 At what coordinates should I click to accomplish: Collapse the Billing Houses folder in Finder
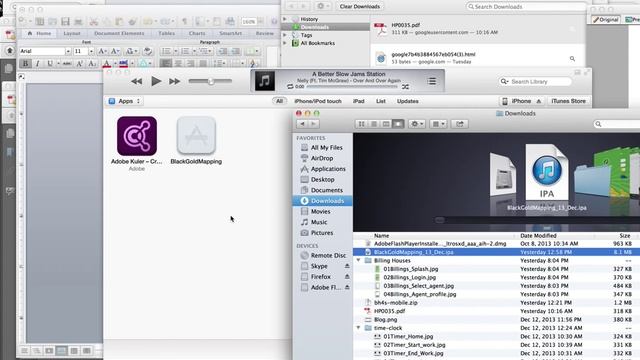click(x=358, y=260)
